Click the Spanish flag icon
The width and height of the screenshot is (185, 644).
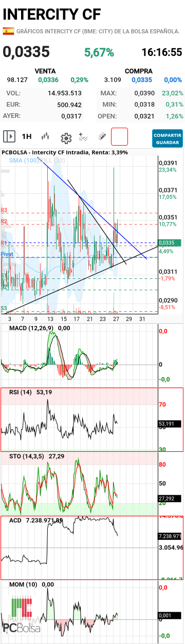[x=8, y=31]
